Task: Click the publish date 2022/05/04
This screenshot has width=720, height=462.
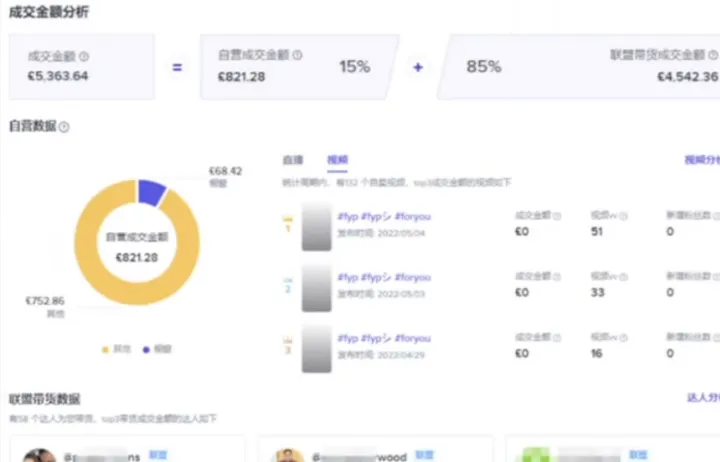Action: [x=401, y=233]
